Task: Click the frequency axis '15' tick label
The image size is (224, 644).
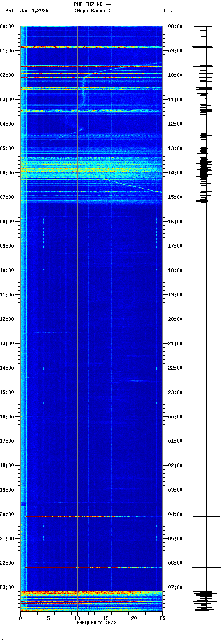Action: click(106, 618)
